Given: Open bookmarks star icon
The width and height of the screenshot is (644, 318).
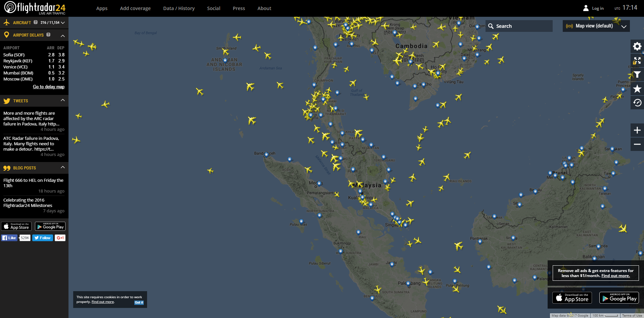Looking at the screenshot, I should [x=637, y=89].
